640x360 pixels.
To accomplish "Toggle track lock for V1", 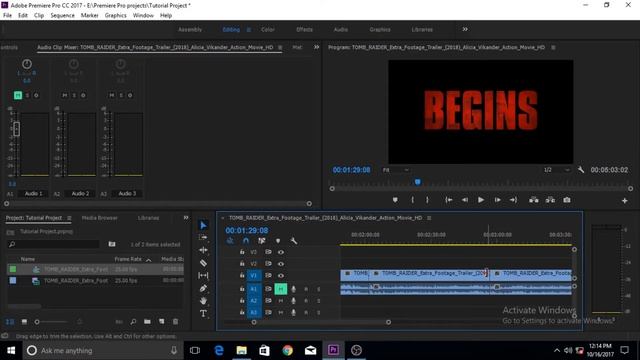I will 242,276.
